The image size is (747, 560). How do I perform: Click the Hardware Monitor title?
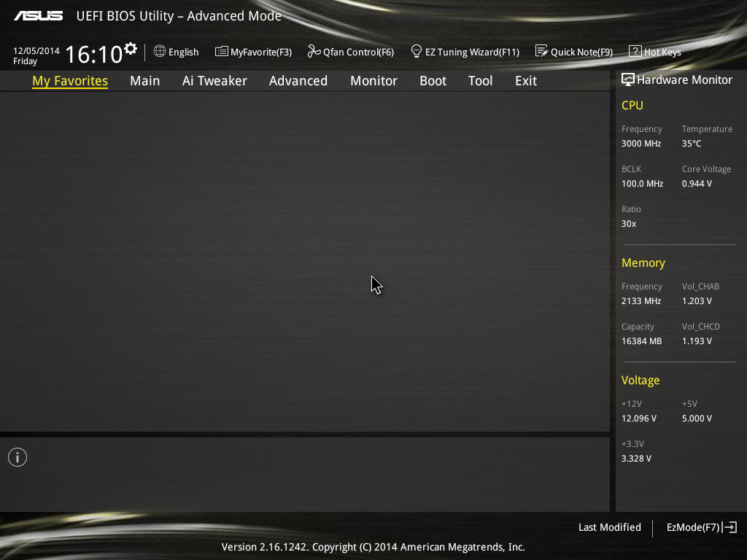point(684,79)
